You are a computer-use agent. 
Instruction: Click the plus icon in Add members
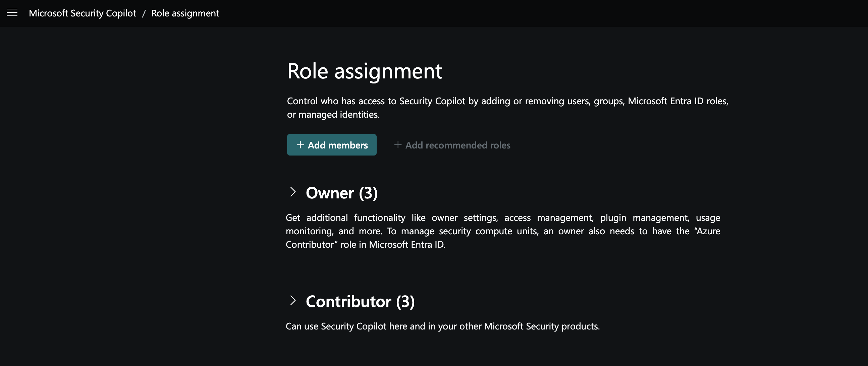(300, 145)
